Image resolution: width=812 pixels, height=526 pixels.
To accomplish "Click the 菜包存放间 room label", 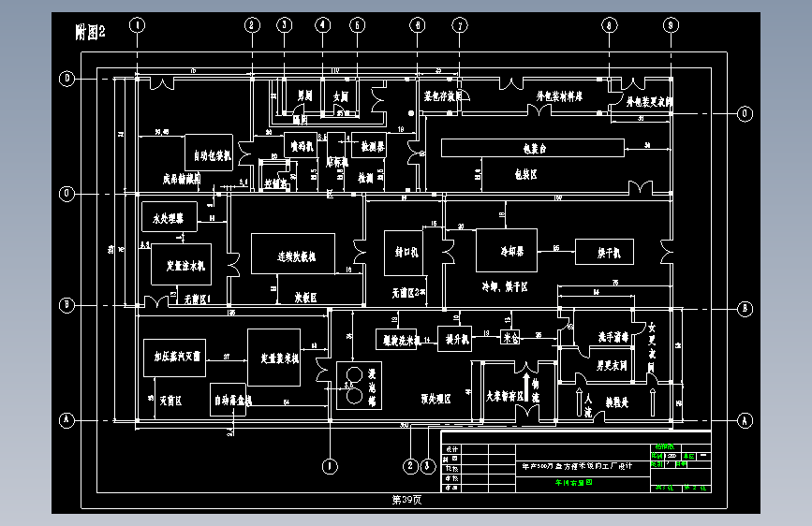I will tap(443, 96).
